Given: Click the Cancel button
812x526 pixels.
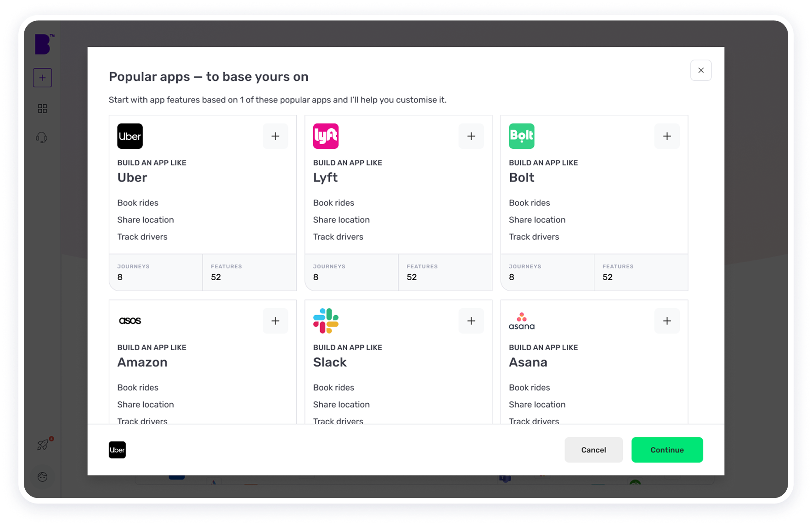Looking at the screenshot, I should tap(593, 450).
